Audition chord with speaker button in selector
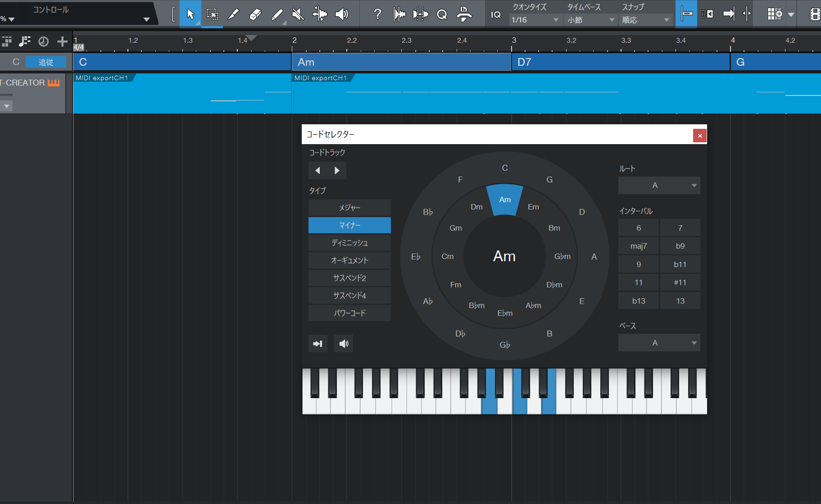The width and height of the screenshot is (821, 504). [344, 344]
